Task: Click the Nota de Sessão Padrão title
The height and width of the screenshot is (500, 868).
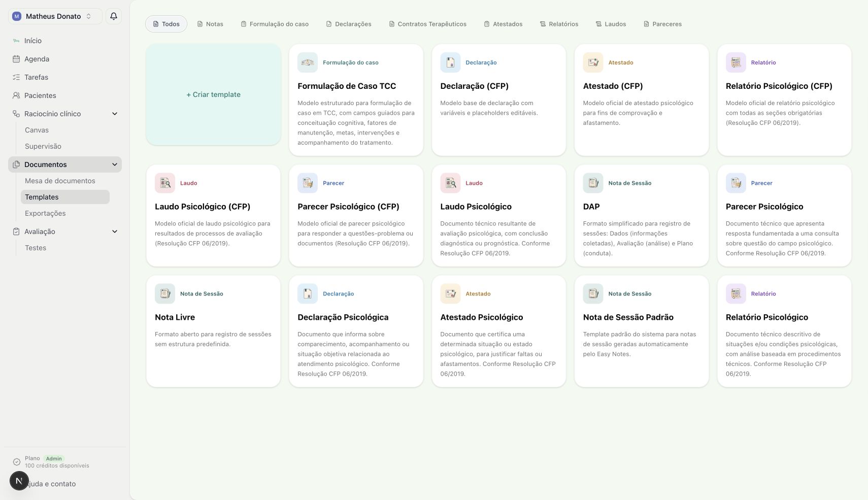Action: (x=628, y=317)
